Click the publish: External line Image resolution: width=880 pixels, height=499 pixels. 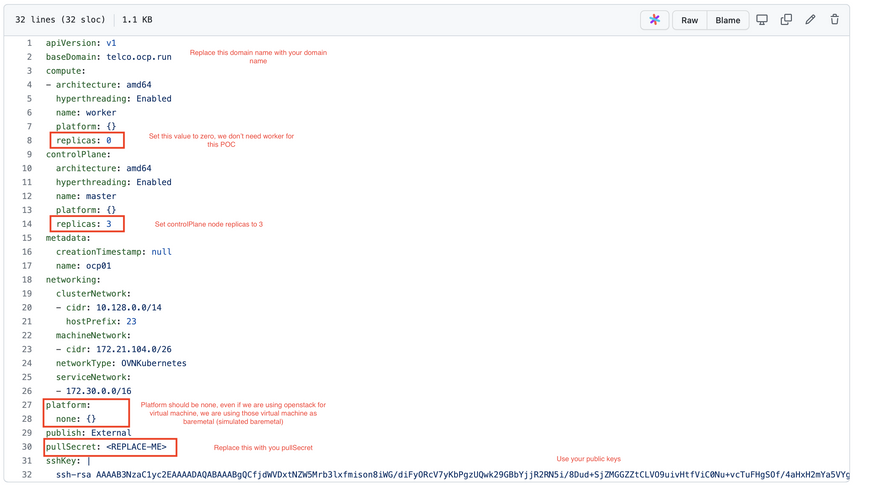click(x=88, y=433)
